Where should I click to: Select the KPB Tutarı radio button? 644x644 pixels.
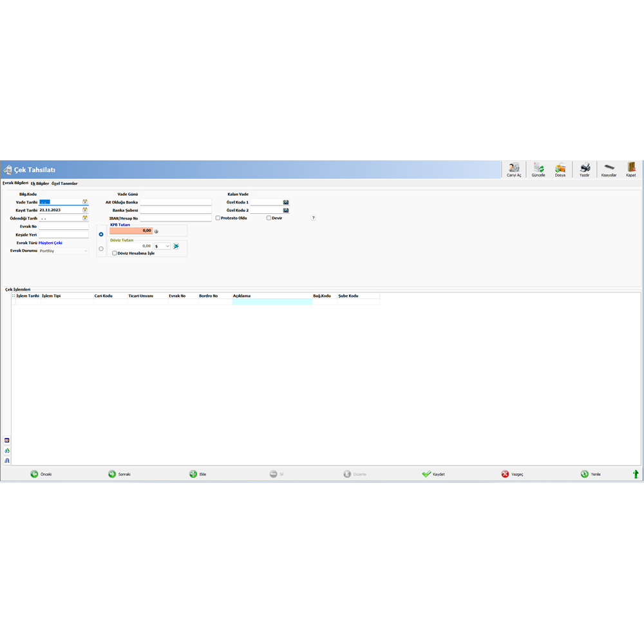click(x=100, y=233)
